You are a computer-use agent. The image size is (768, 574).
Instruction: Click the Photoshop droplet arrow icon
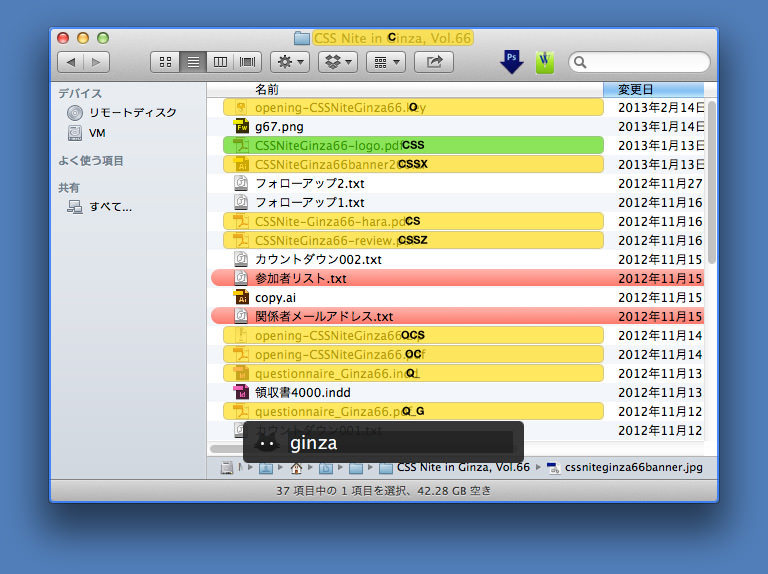tap(512, 62)
